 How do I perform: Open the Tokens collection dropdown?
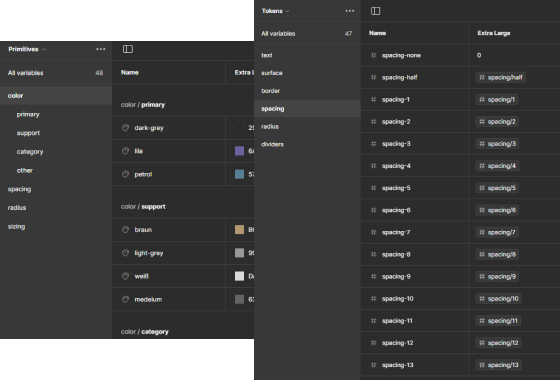click(275, 11)
